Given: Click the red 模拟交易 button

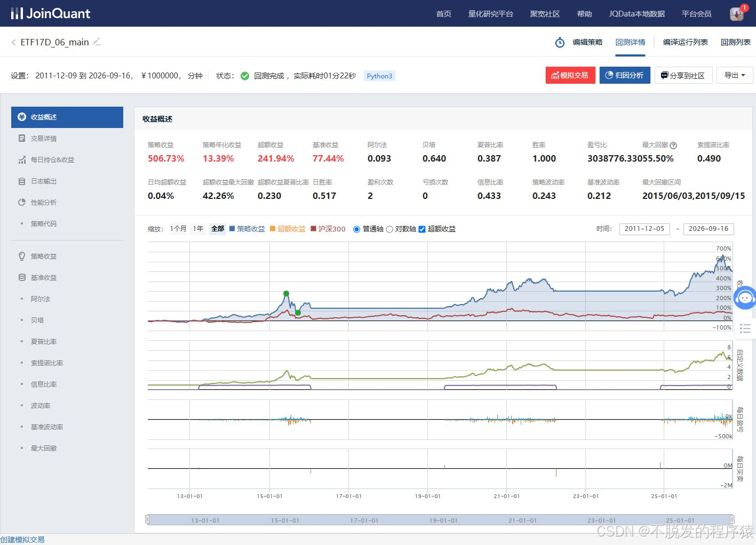Looking at the screenshot, I should pyautogui.click(x=570, y=75).
